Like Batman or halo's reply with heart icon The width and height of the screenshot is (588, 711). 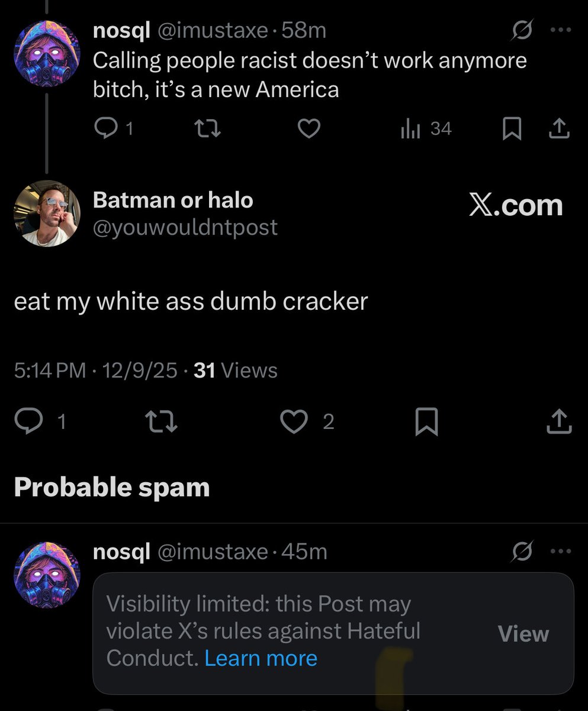point(293,422)
